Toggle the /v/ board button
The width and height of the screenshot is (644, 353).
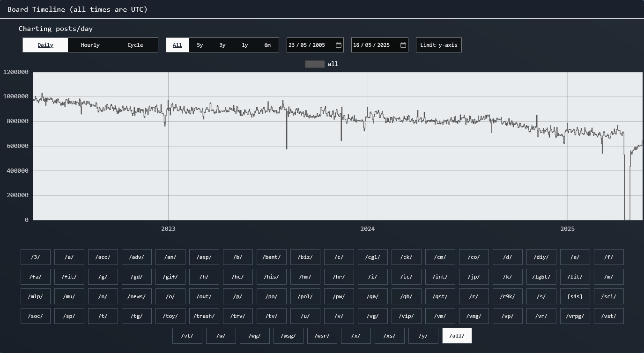(x=339, y=316)
